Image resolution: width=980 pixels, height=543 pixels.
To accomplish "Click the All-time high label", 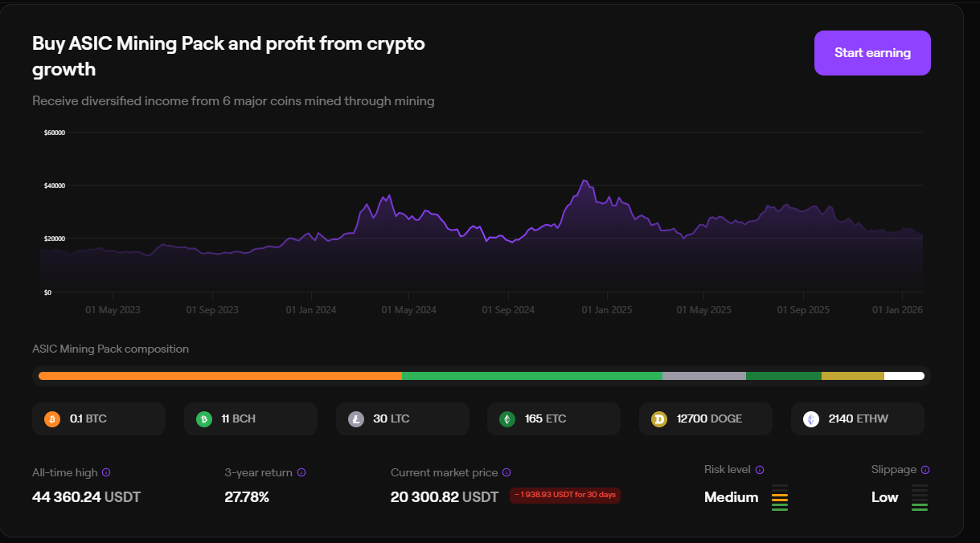I will coord(65,473).
